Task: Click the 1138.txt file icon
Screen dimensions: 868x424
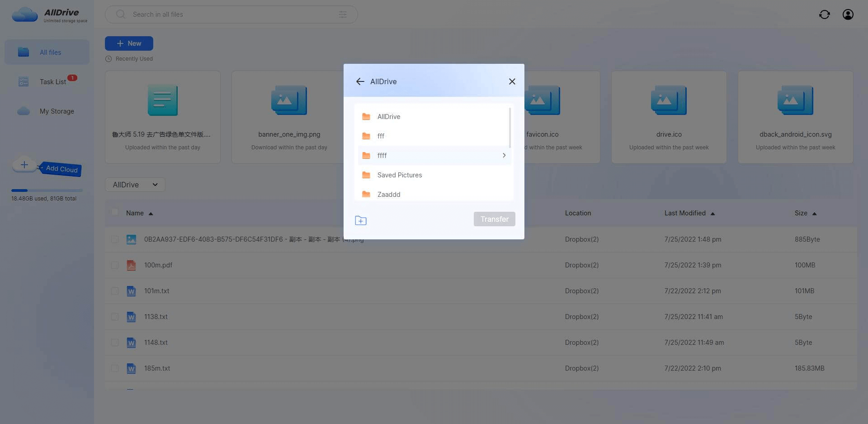Action: pyautogui.click(x=131, y=317)
